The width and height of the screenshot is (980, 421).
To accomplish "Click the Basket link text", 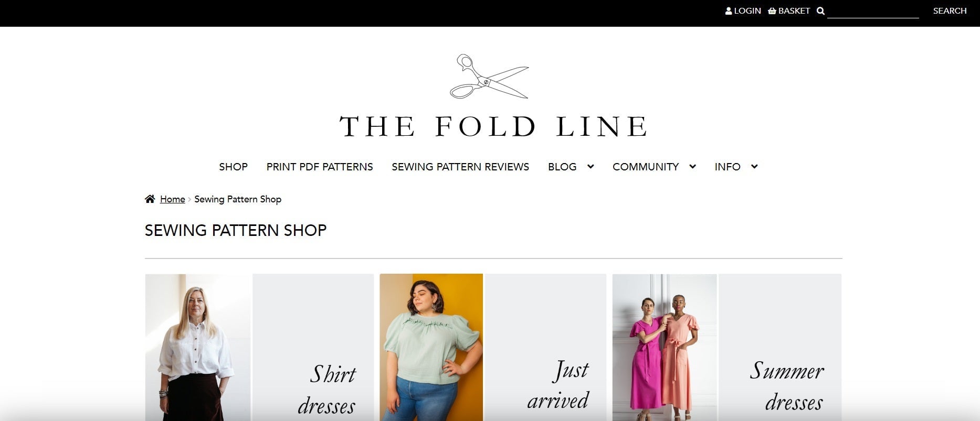I will coord(794,11).
